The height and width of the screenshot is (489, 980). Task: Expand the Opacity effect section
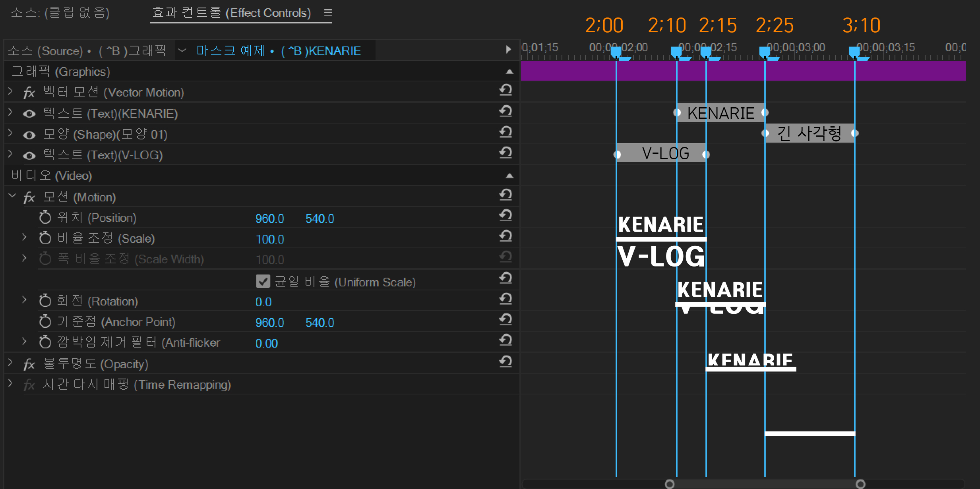point(11,363)
